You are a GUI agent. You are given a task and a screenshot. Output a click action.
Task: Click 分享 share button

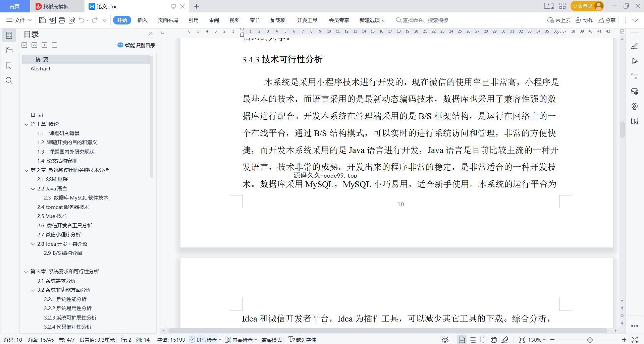[607, 20]
